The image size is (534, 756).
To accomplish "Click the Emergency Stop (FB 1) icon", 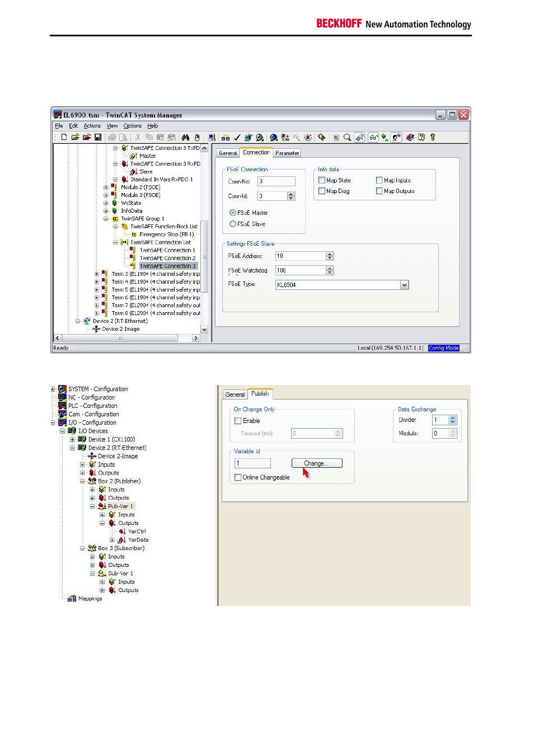I will [x=134, y=234].
